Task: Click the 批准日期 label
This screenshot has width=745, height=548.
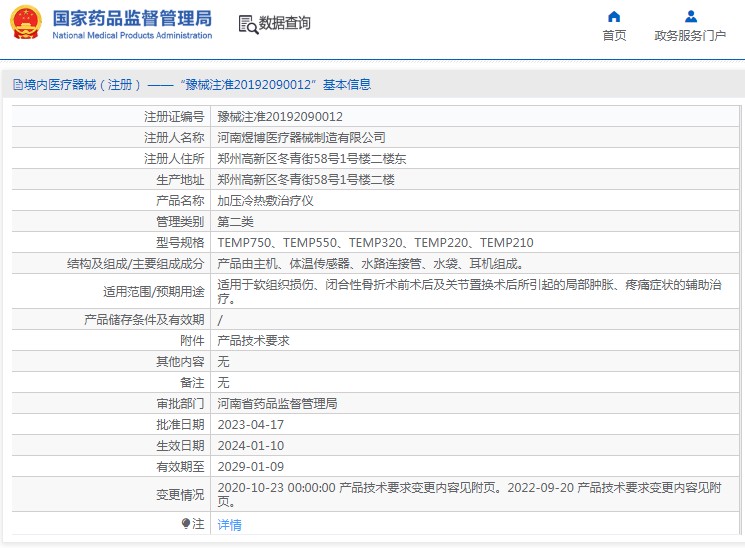Action: point(180,424)
